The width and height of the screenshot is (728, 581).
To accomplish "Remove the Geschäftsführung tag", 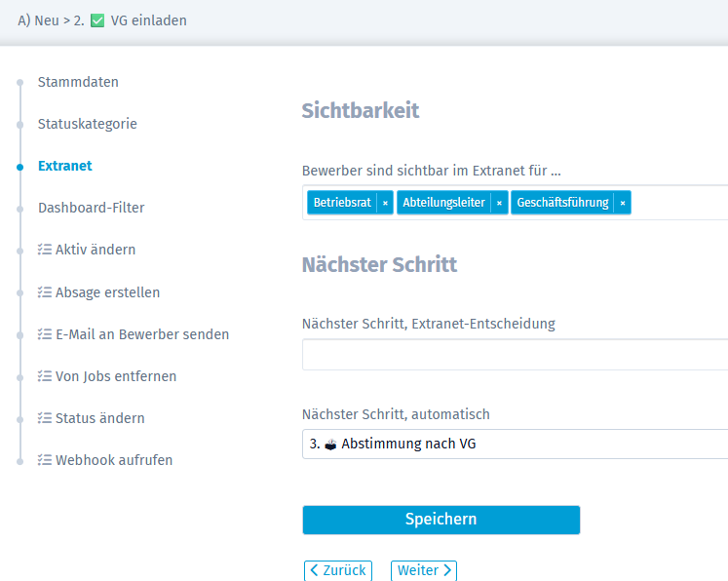I will tap(623, 203).
